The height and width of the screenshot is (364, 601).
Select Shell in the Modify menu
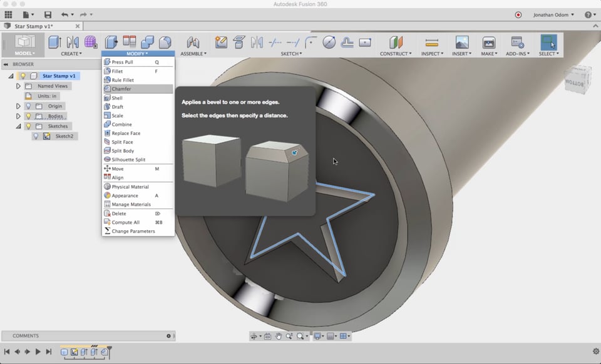click(117, 98)
